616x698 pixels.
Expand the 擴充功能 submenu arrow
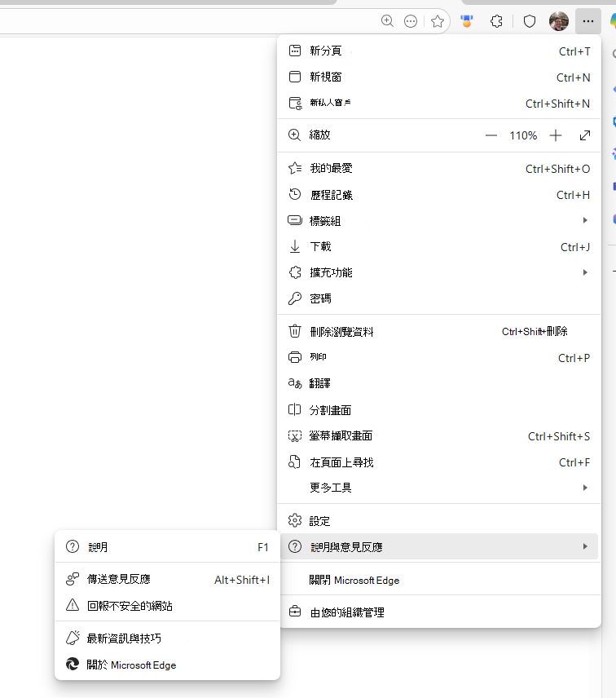point(585,272)
